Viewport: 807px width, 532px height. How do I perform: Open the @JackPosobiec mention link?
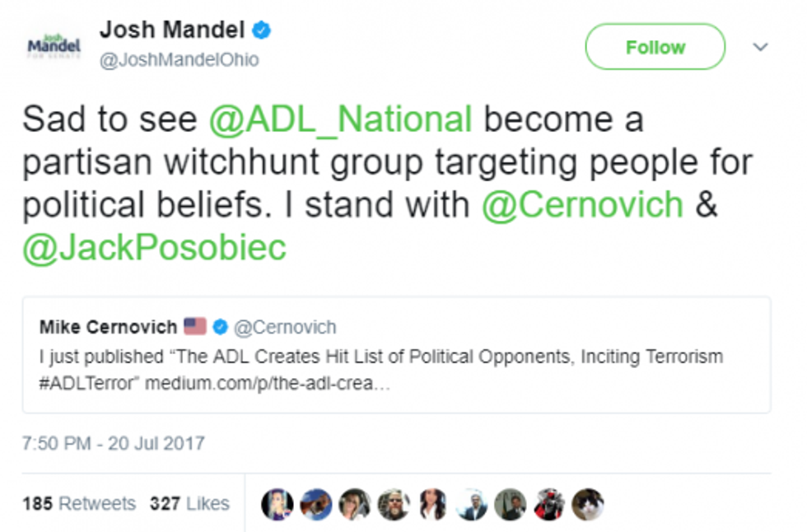(155, 247)
